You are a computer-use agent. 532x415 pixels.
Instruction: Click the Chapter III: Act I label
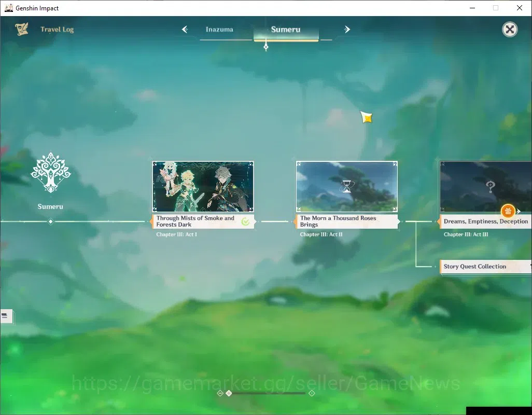[176, 234]
